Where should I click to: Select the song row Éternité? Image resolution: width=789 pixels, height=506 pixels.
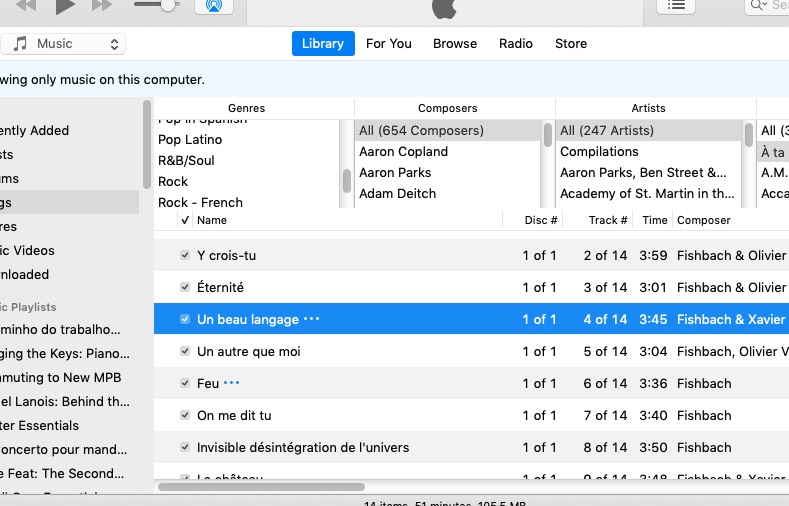click(x=471, y=287)
